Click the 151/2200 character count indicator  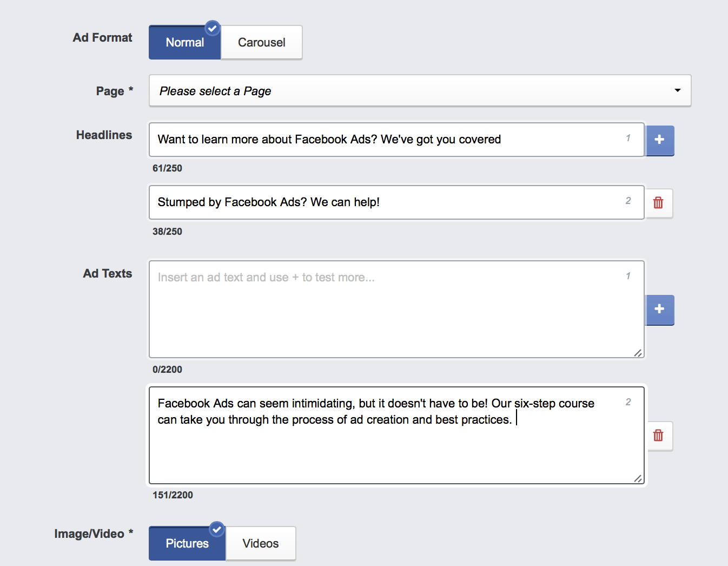pyautogui.click(x=172, y=495)
